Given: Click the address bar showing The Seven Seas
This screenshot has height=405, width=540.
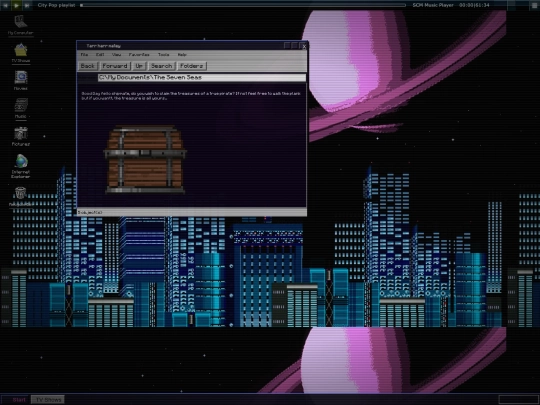Looking at the screenshot, I should (202, 77).
